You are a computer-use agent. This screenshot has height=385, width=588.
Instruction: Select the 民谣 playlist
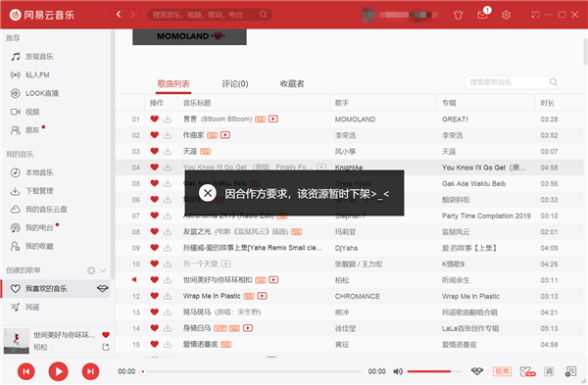tap(25, 307)
